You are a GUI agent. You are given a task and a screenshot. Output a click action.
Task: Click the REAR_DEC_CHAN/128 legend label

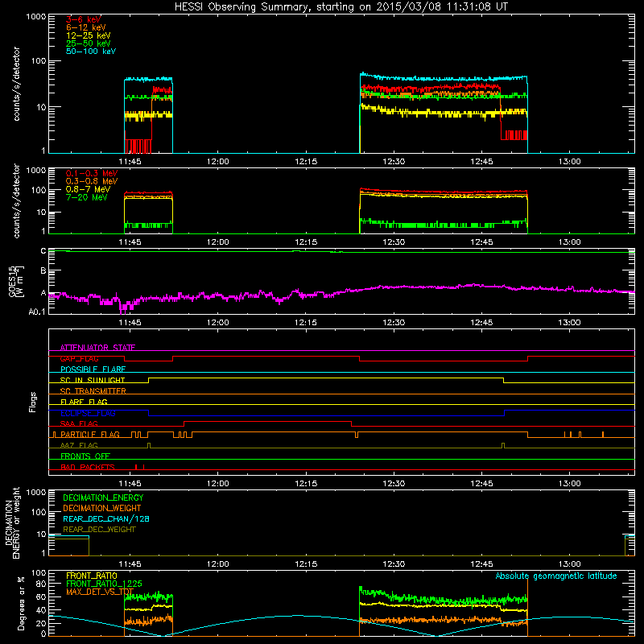tap(106, 519)
